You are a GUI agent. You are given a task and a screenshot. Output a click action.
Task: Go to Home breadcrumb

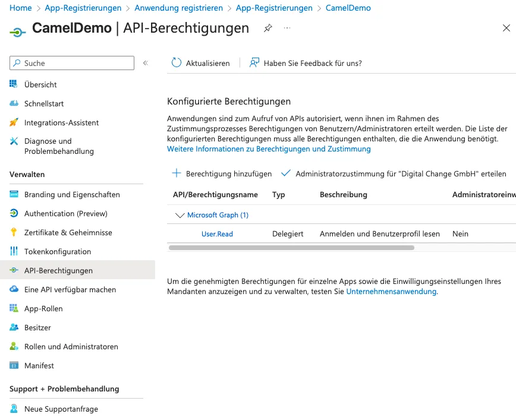pyautogui.click(x=21, y=8)
